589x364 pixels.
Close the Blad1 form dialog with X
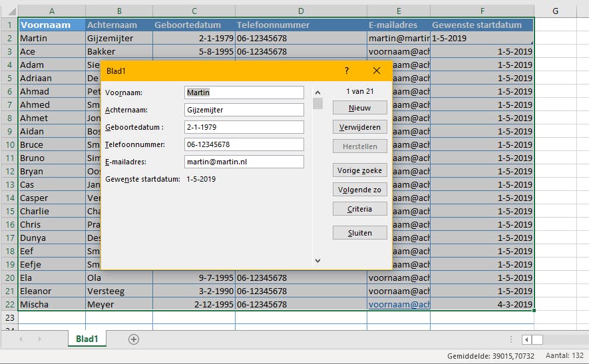pos(377,71)
